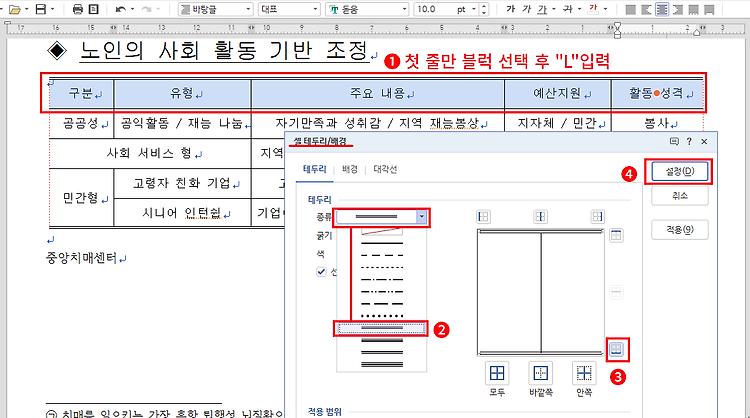Click the 10.0 font size field

[433, 9]
